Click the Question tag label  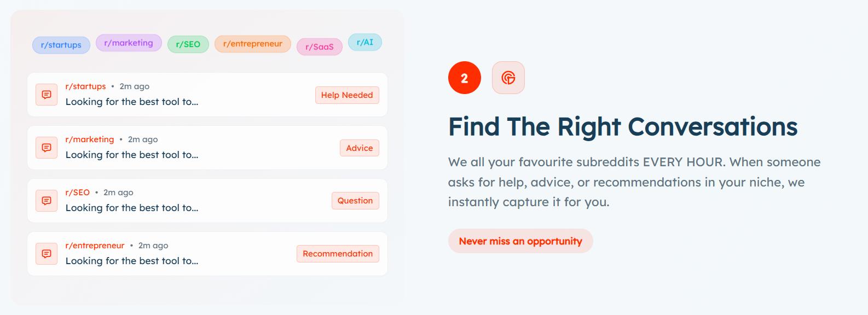click(x=355, y=201)
